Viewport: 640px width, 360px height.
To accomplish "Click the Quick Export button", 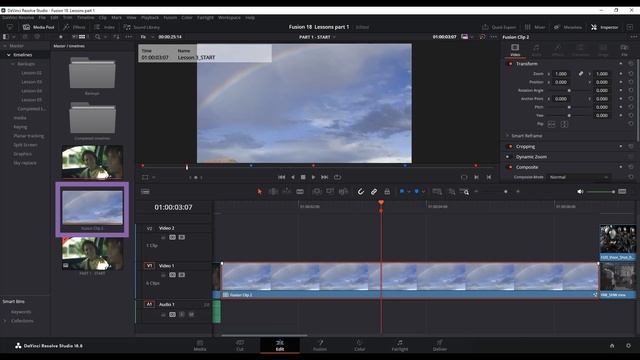I will pos(499,27).
